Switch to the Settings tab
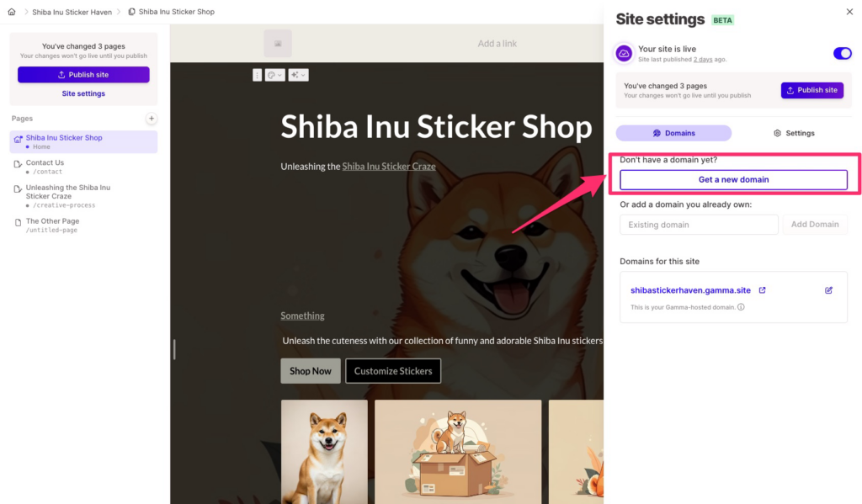 coord(794,133)
